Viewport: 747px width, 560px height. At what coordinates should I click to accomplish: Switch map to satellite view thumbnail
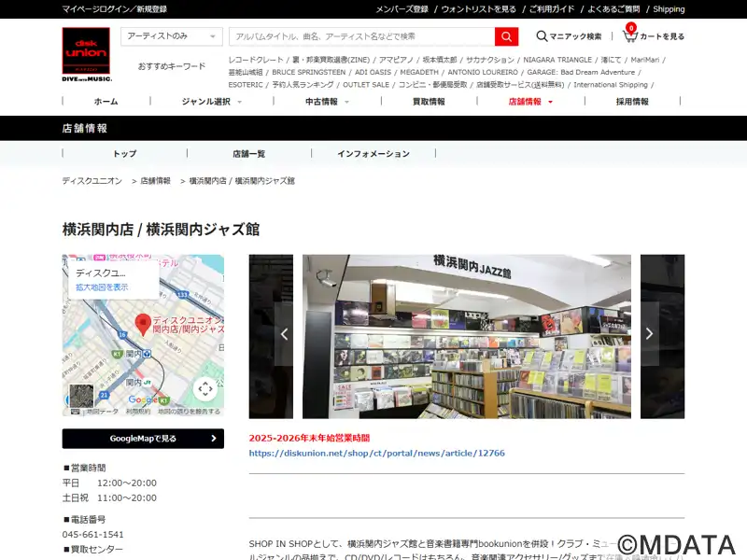81,395
